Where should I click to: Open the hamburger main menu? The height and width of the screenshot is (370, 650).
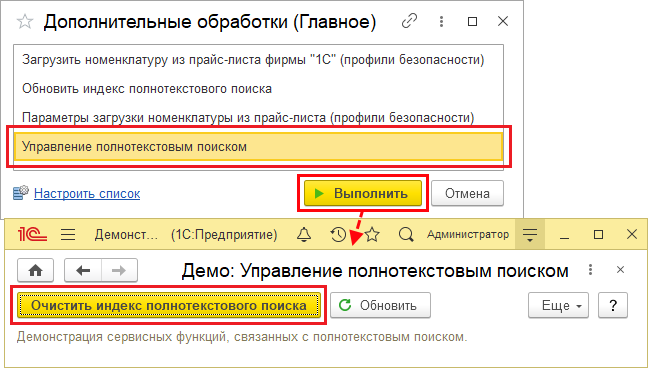pos(68,235)
